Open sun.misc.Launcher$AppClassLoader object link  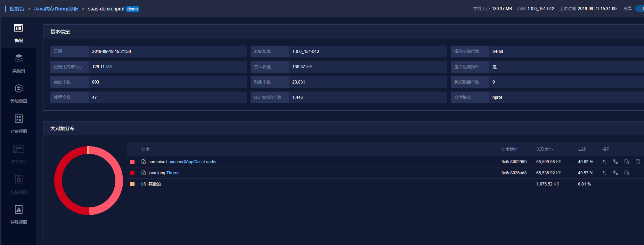point(182,162)
